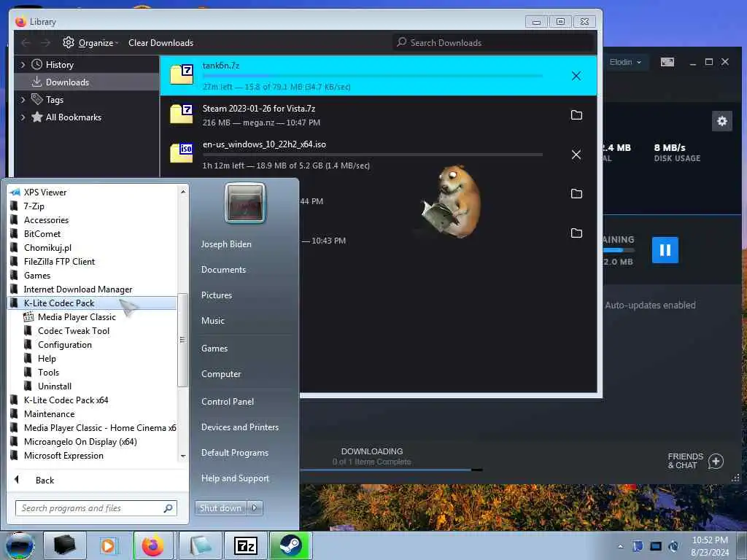Screen dimensions: 747x560
Task: Open Uninstall in K-Lite Codec Pack
Action: point(54,386)
